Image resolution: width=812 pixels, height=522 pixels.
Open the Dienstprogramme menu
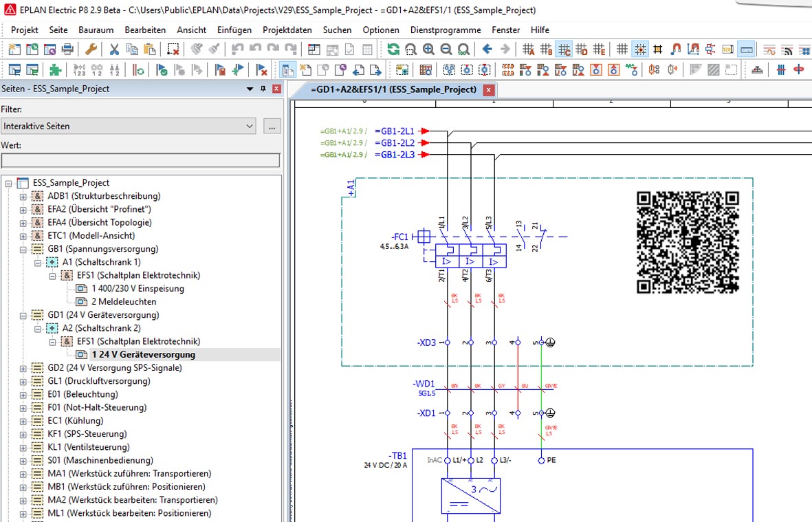(445, 30)
